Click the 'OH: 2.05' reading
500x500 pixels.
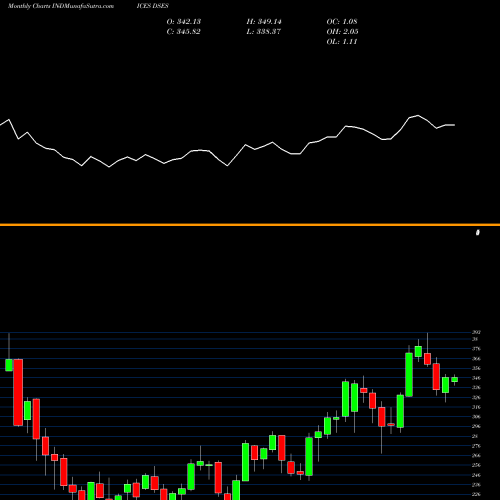342,32
